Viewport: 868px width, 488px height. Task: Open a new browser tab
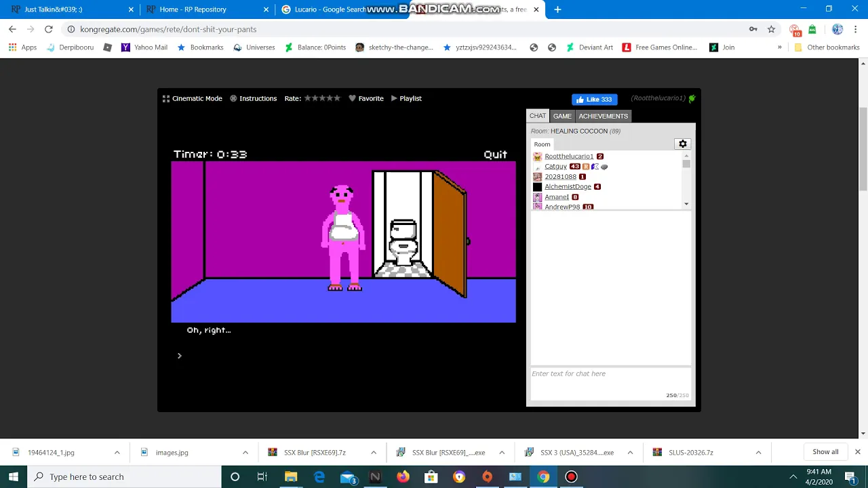[557, 9]
